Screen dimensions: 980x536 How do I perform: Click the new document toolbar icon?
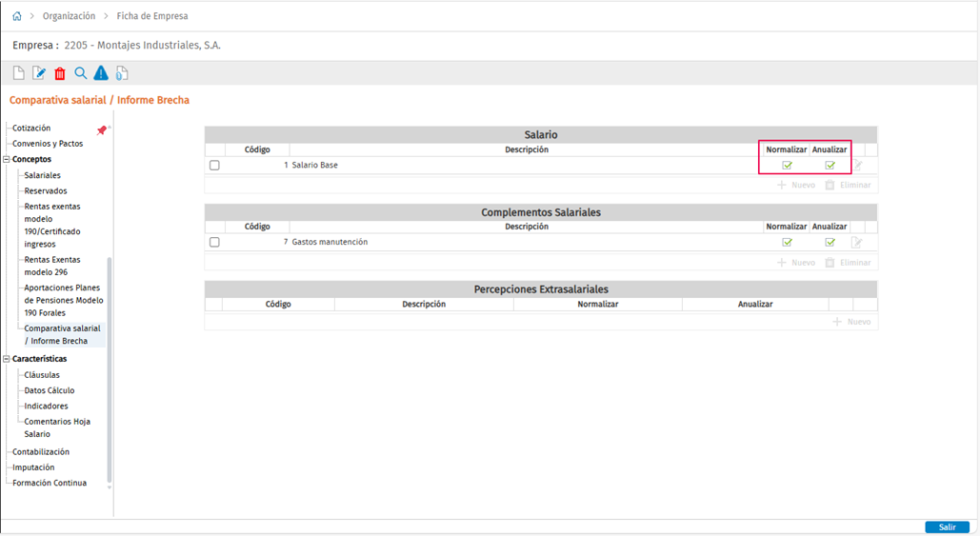[19, 73]
